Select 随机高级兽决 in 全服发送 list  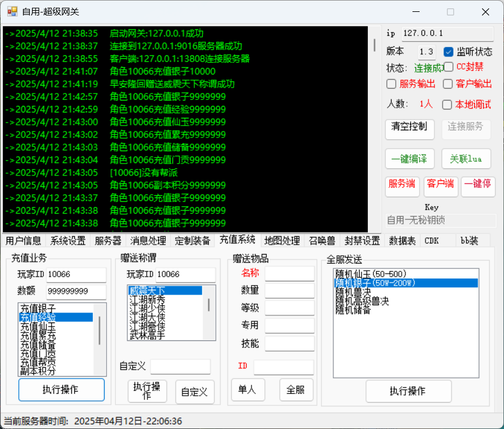pyautogui.click(x=363, y=301)
